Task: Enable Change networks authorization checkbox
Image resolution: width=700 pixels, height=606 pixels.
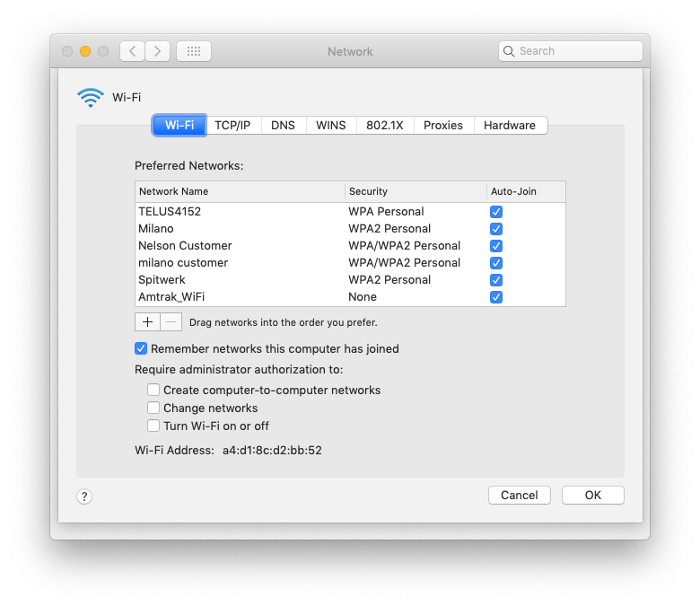Action: (x=153, y=408)
